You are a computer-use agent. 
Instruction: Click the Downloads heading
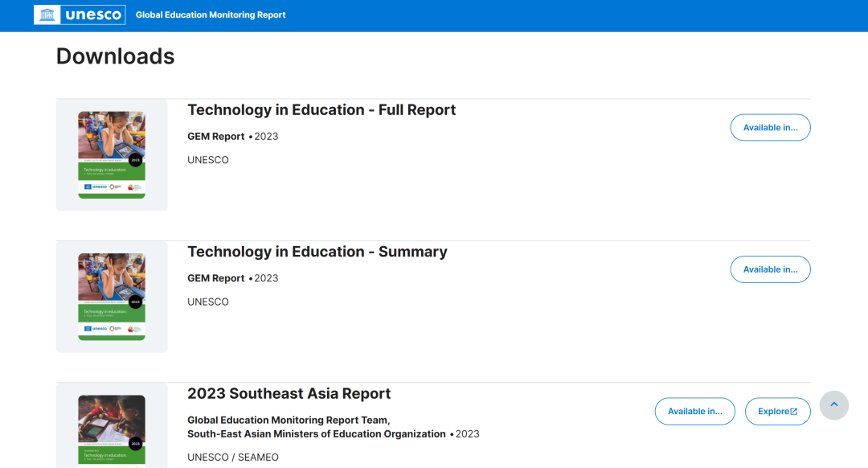(x=115, y=56)
